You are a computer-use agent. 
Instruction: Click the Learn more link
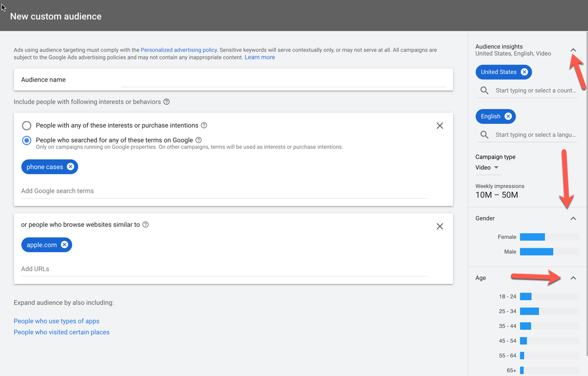point(260,57)
